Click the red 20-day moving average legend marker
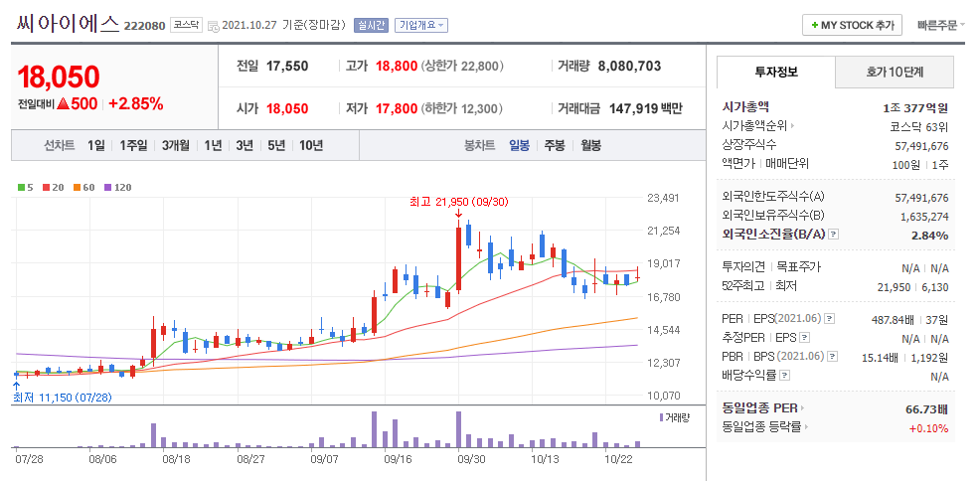The width and height of the screenshot is (980, 481). 46,187
